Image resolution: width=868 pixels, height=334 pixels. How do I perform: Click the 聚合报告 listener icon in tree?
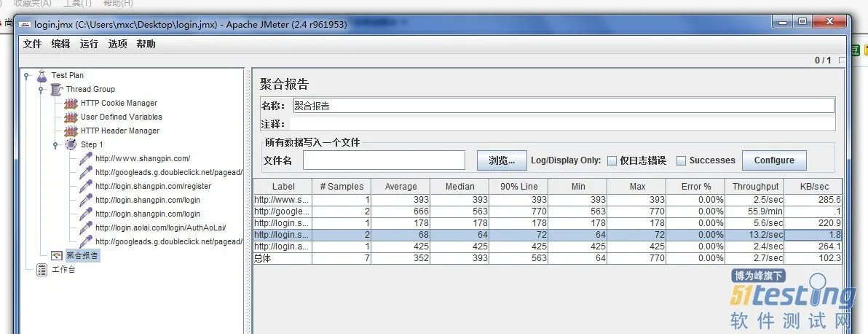click(57, 256)
